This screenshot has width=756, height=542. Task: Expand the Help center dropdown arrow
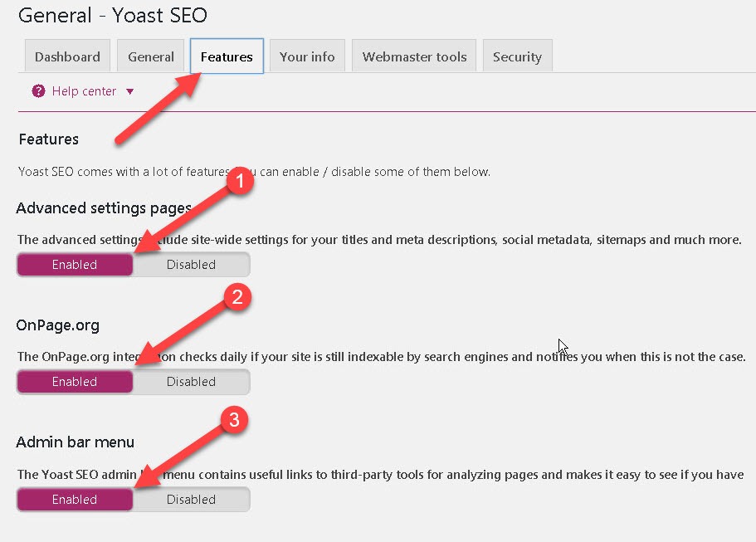(x=130, y=92)
